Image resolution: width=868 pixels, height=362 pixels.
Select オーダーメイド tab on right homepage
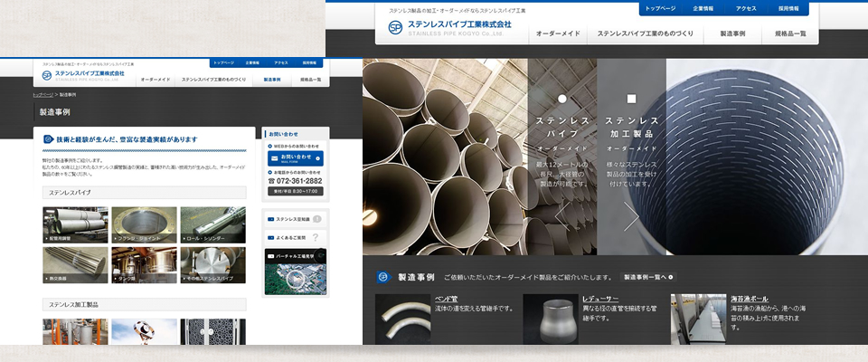(x=558, y=33)
